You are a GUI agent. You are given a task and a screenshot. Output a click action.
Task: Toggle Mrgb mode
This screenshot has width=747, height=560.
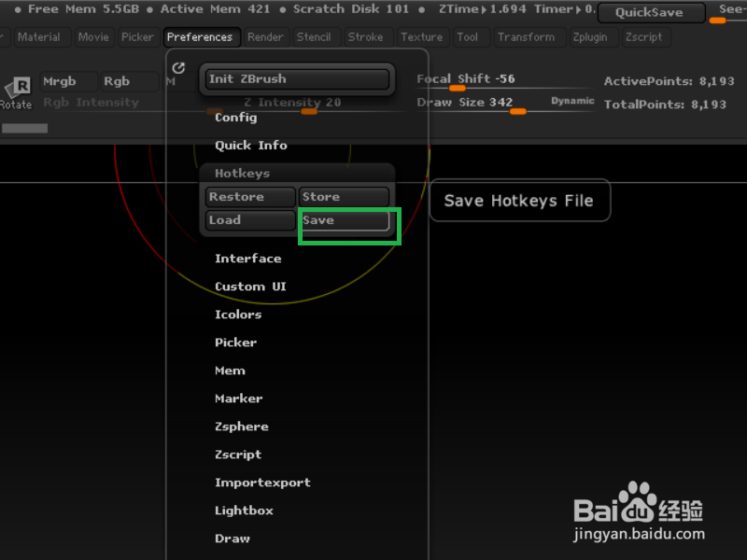click(68, 81)
